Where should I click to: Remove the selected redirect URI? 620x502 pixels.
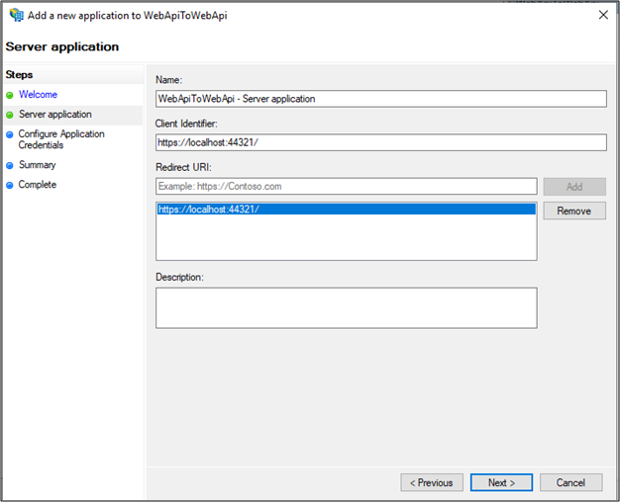click(574, 211)
